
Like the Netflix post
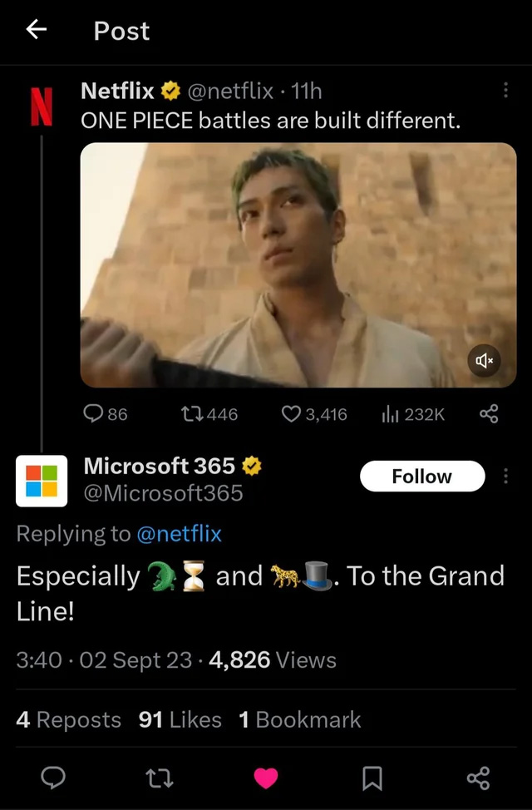(291, 413)
